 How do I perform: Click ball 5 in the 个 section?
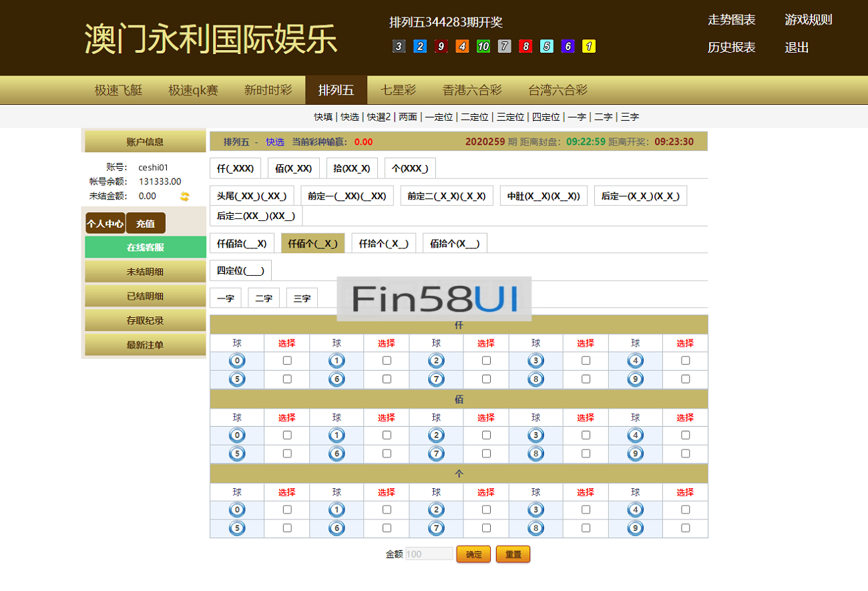pos(237,528)
